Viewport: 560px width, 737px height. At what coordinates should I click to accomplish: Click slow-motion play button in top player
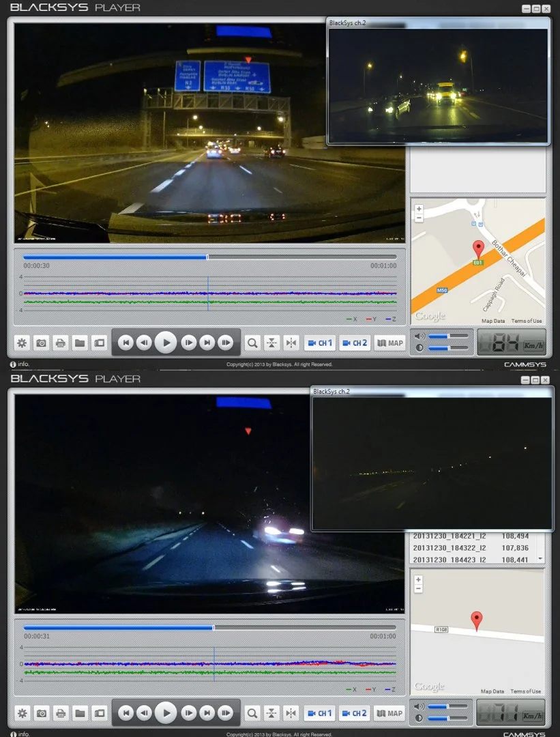coord(226,343)
